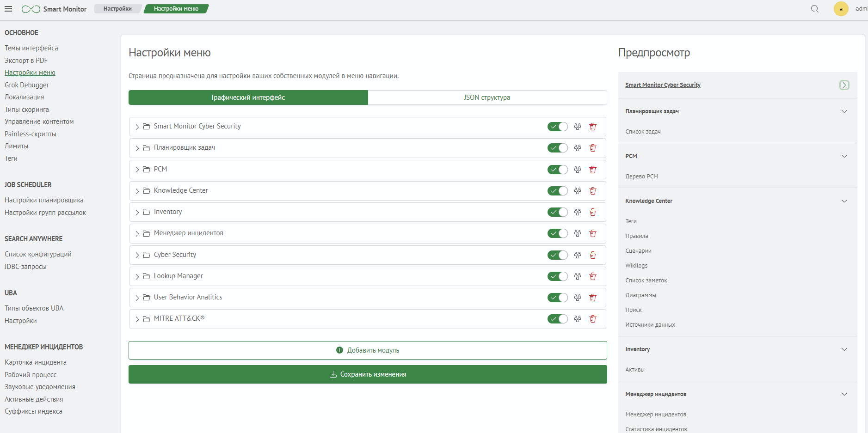Click Дерево PCM in preview
Image resolution: width=868 pixels, height=433 pixels.
click(x=642, y=177)
